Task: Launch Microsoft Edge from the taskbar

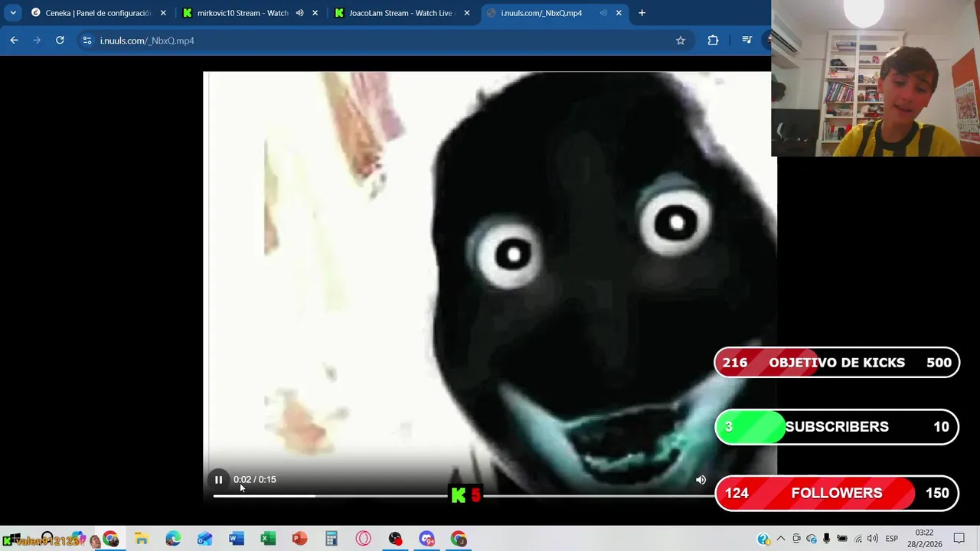Action: pyautogui.click(x=173, y=539)
